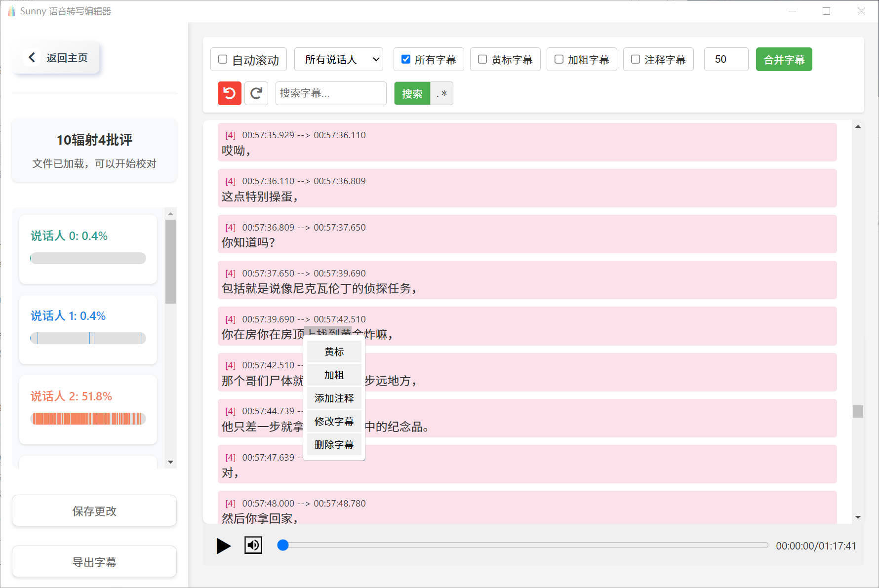Enable the 加粗字幕 filter checkbox
The width and height of the screenshot is (879, 588).
coord(559,59)
